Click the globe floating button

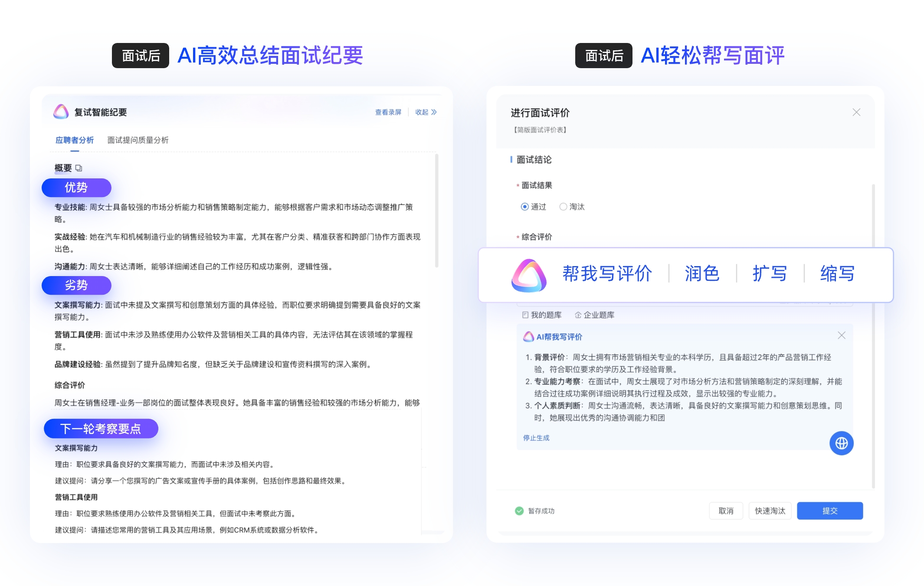point(841,443)
